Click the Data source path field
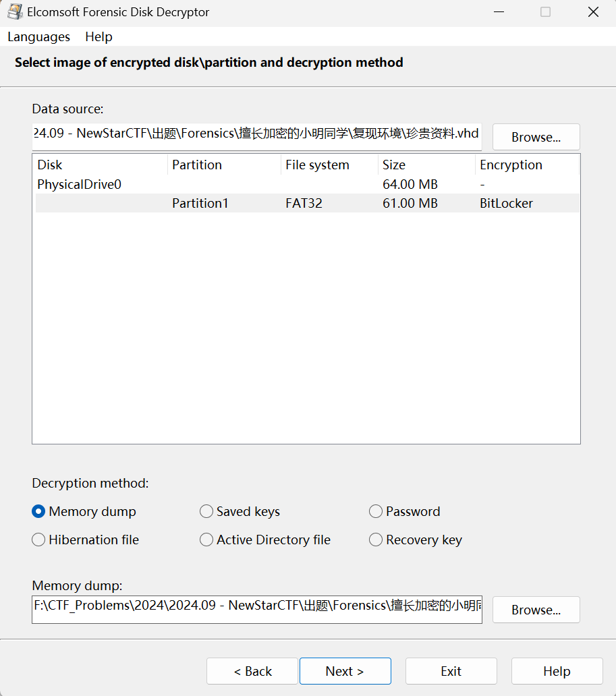The image size is (616, 696). (256, 134)
